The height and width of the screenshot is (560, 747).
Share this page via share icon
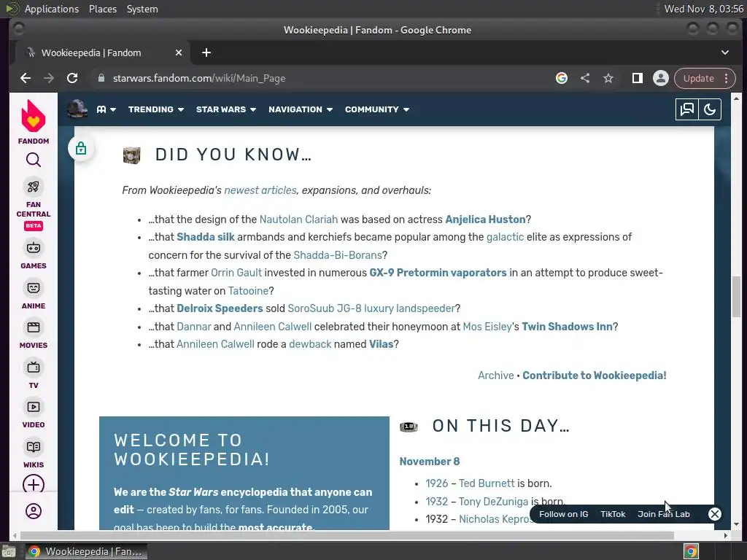tap(585, 78)
